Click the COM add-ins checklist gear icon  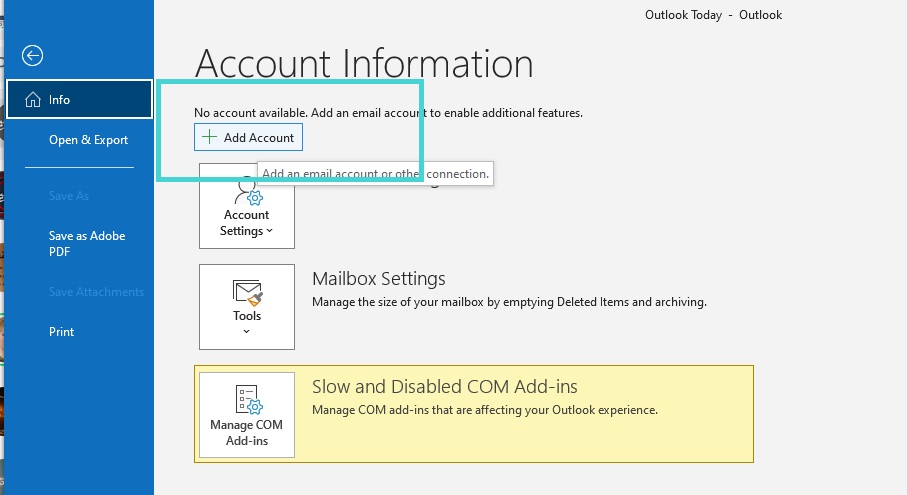tap(249, 400)
